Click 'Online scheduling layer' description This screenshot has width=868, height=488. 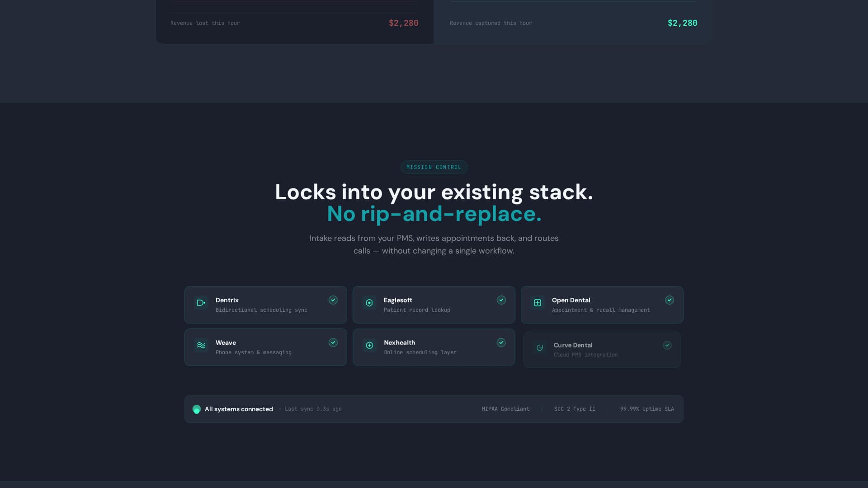point(420,352)
